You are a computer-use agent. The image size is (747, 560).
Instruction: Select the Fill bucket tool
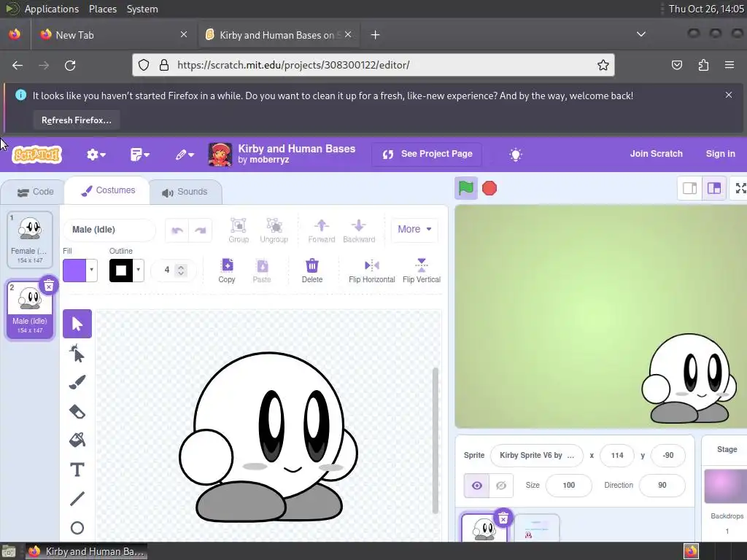pos(77,440)
